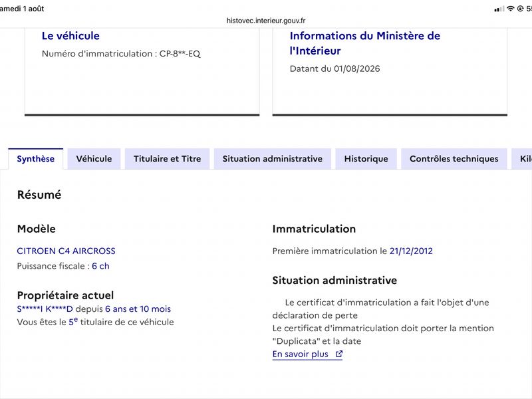Click the Propriétaire actuel heading

[x=65, y=295]
